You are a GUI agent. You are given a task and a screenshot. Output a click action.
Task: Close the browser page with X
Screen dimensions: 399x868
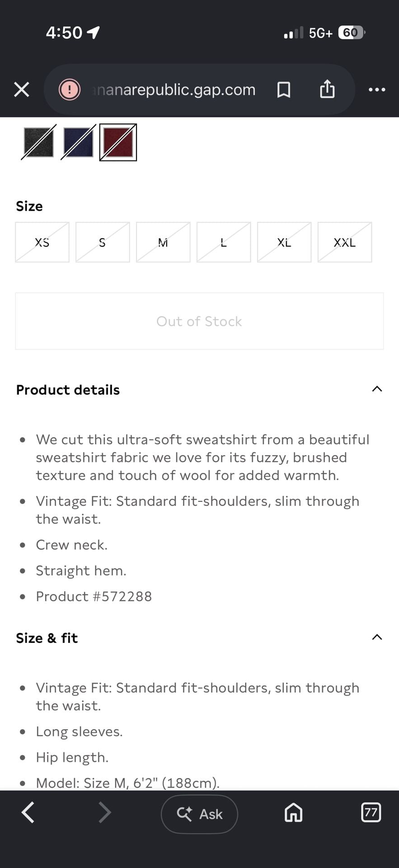[x=22, y=90]
